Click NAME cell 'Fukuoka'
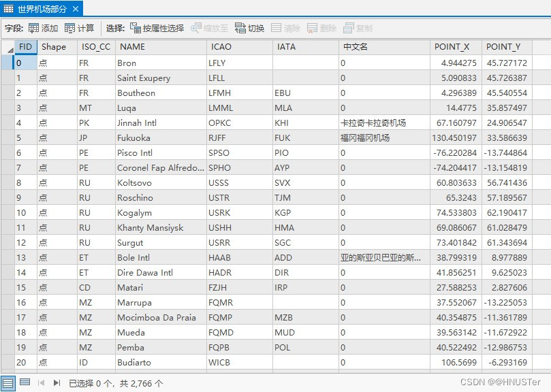 tap(161, 137)
